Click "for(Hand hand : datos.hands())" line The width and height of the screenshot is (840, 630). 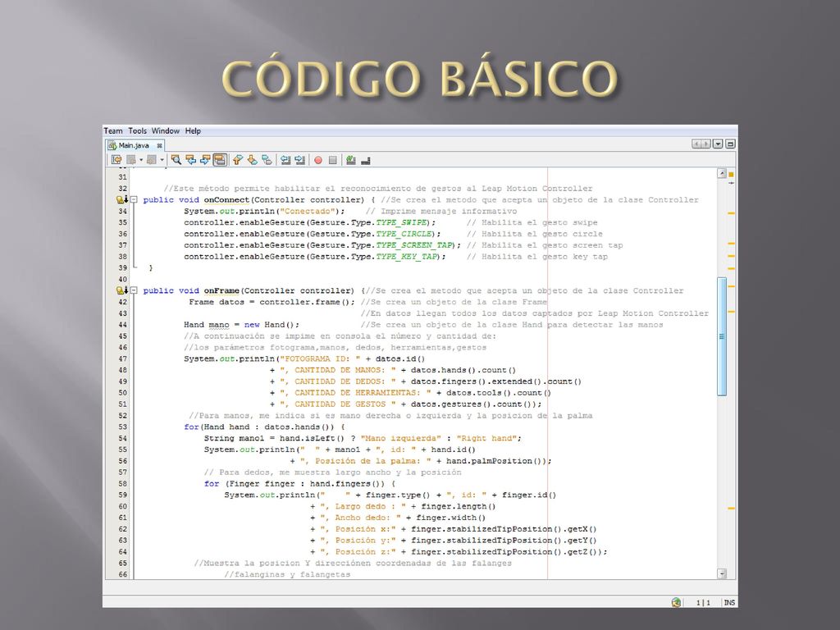point(265,427)
